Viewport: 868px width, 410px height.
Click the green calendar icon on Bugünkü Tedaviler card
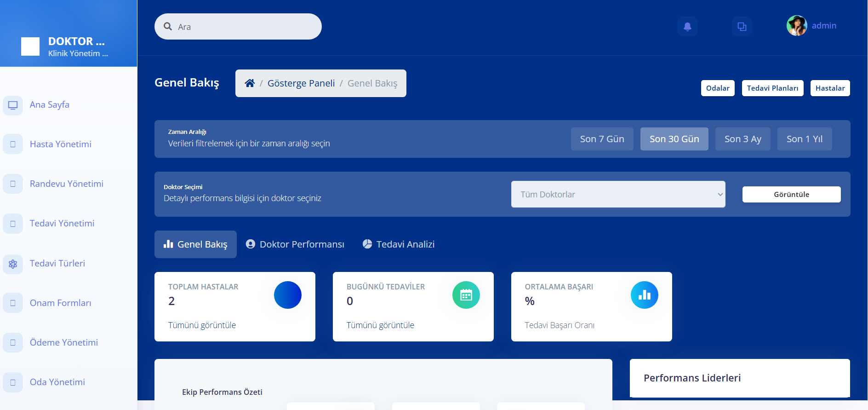(x=466, y=295)
